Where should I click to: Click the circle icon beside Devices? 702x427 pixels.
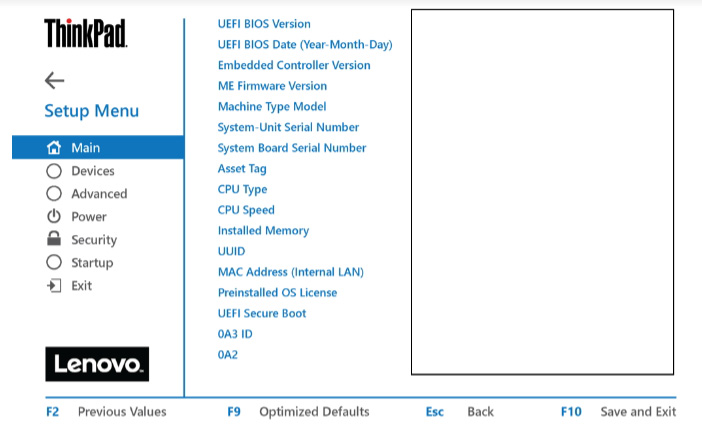(x=54, y=171)
